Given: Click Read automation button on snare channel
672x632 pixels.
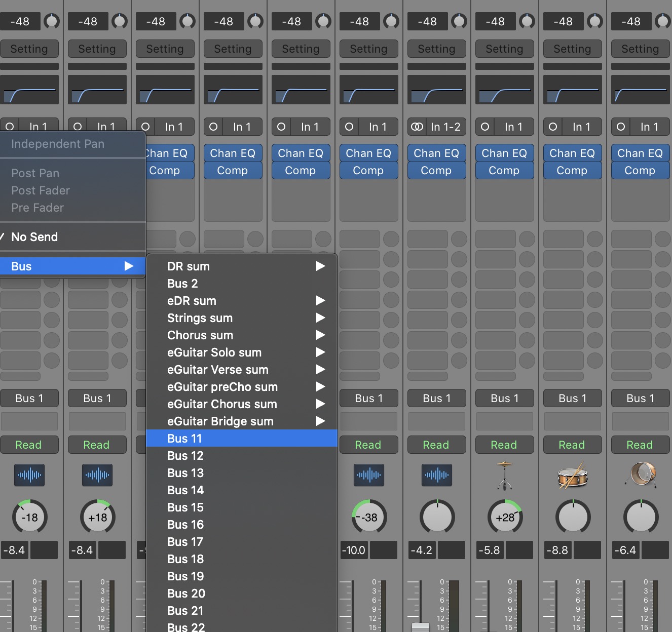Looking at the screenshot, I should (572, 445).
